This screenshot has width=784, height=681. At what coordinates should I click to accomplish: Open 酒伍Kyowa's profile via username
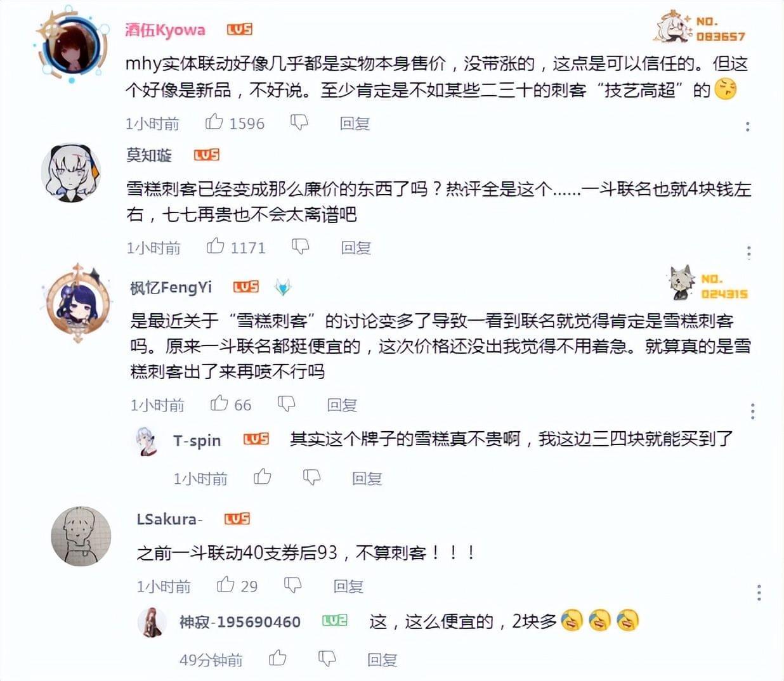(165, 30)
